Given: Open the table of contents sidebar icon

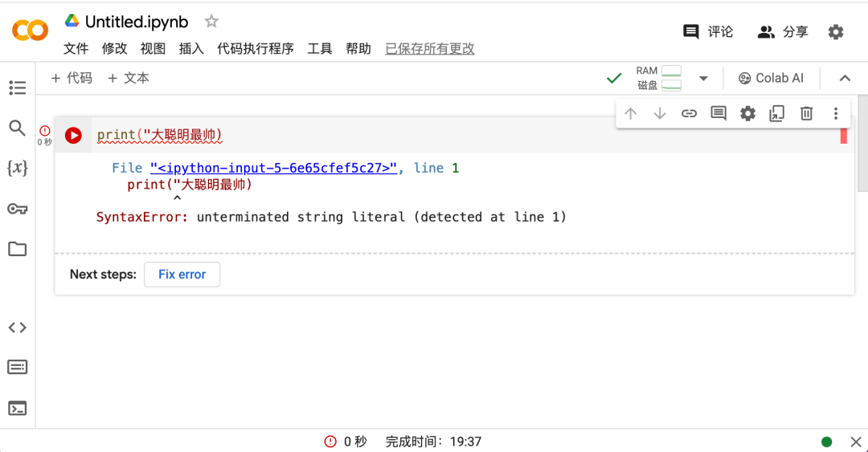Looking at the screenshot, I should (17, 88).
